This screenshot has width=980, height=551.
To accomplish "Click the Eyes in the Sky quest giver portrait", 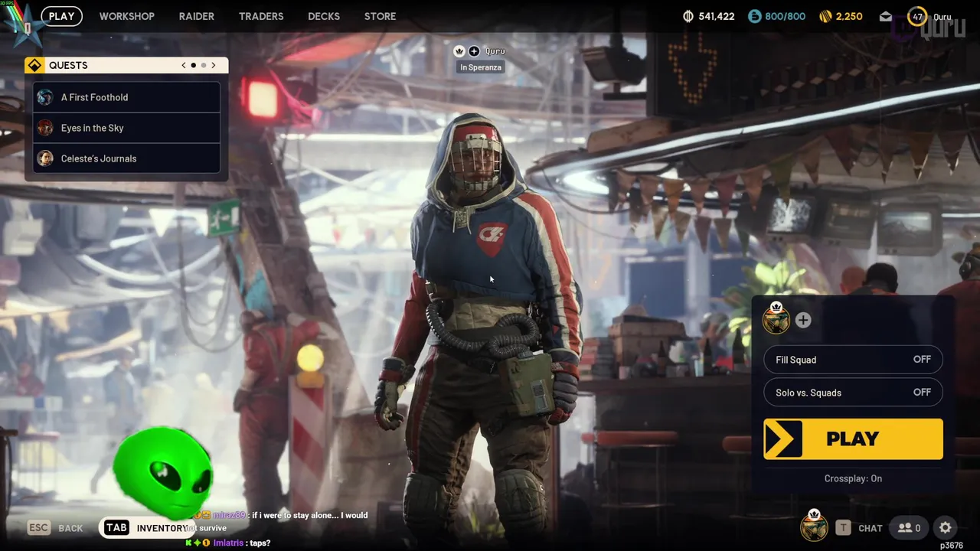I will pos(45,128).
